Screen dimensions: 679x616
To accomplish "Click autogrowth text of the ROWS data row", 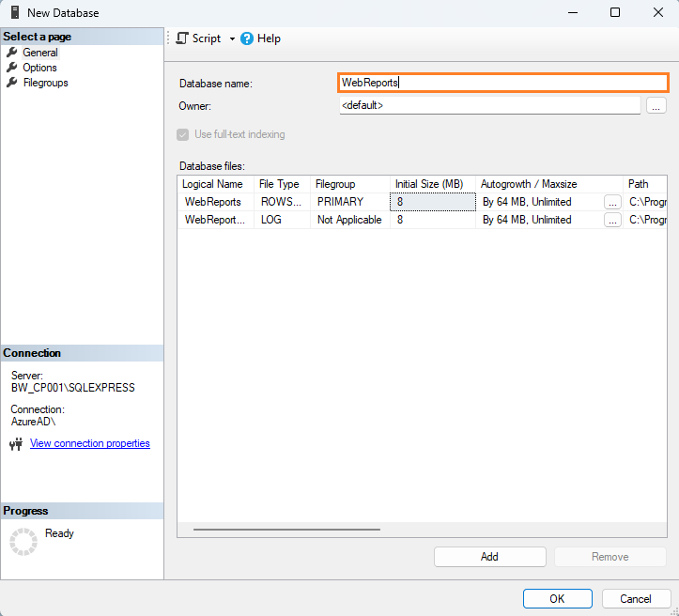I will point(527,202).
